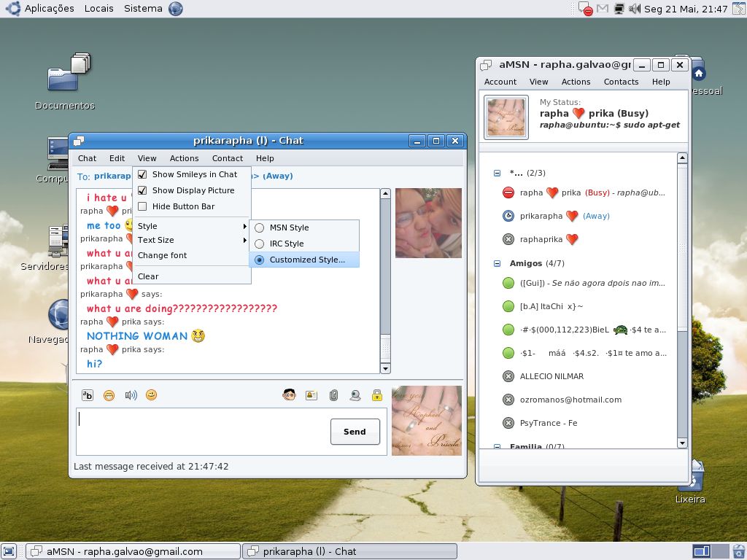Click the voice clip speaker icon
Screen dimensions: 747x560
131,395
